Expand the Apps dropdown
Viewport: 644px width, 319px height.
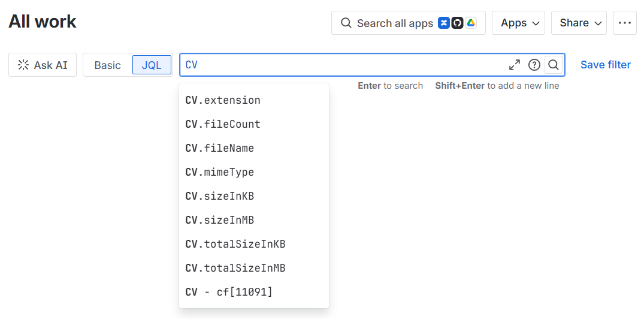[x=518, y=23]
